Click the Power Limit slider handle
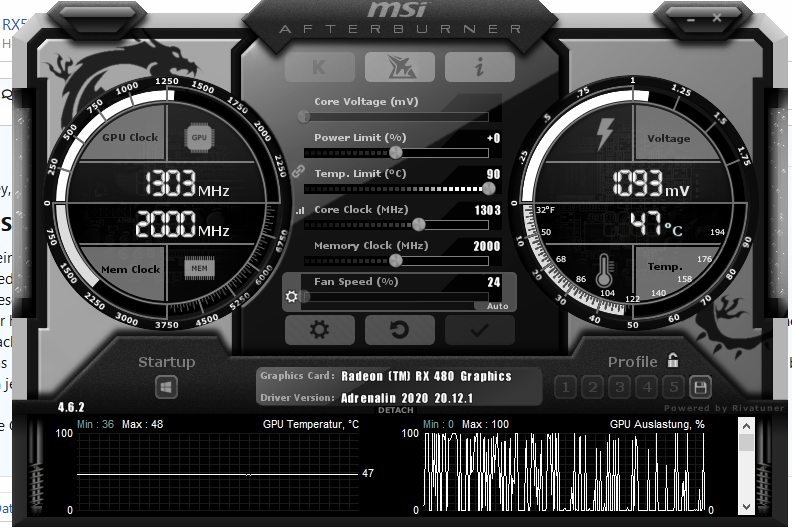The height and width of the screenshot is (528, 792). pyautogui.click(x=395, y=153)
